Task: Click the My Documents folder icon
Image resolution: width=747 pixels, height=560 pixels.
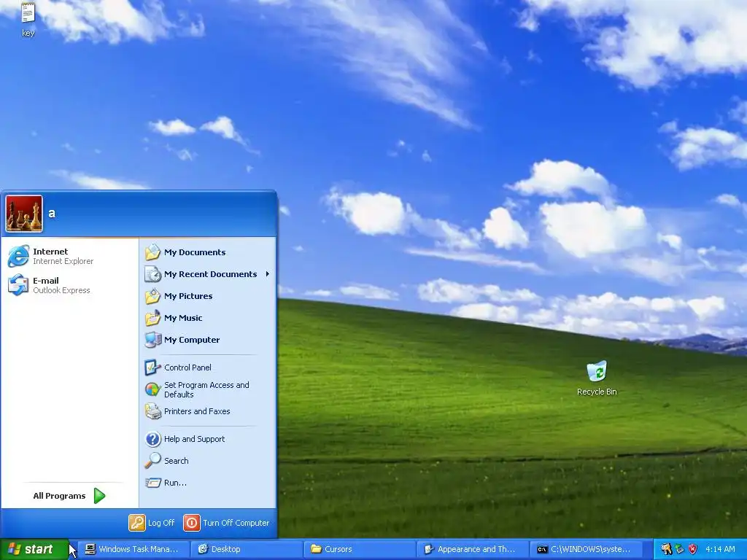Action: coord(153,252)
